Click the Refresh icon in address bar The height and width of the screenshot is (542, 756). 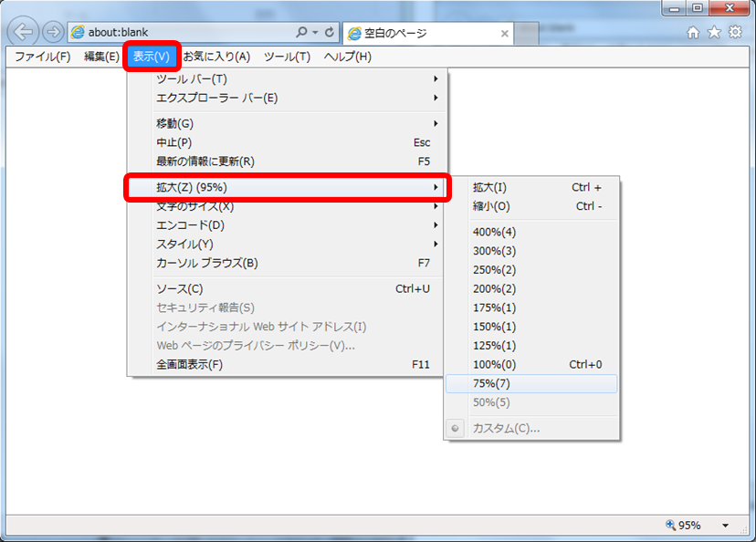[329, 32]
